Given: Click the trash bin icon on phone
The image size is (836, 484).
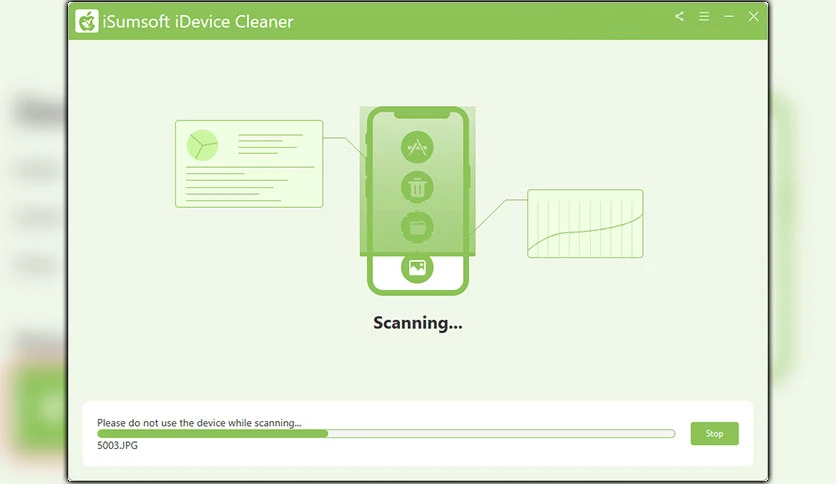Looking at the screenshot, I should (x=417, y=187).
